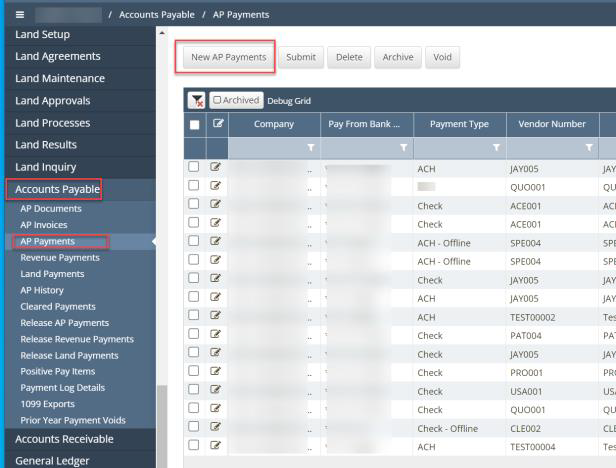This screenshot has height=468, width=616.
Task: Open the Company column filter dropdown
Action: [x=311, y=148]
